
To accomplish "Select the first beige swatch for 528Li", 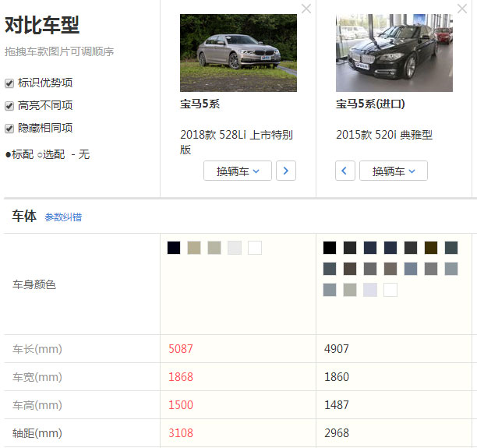I will pos(194,248).
